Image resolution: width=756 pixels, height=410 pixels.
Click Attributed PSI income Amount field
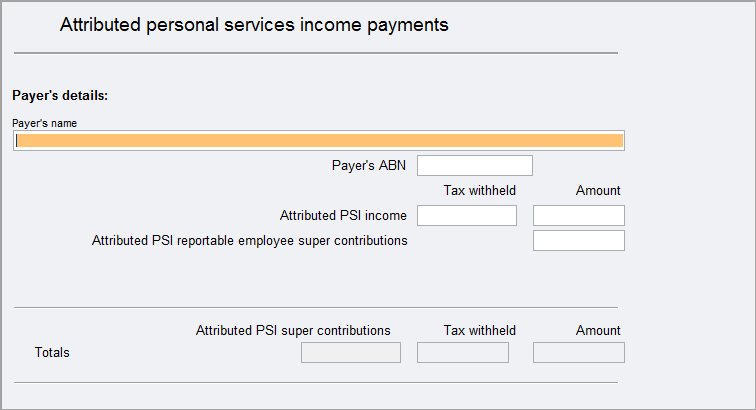(578, 216)
